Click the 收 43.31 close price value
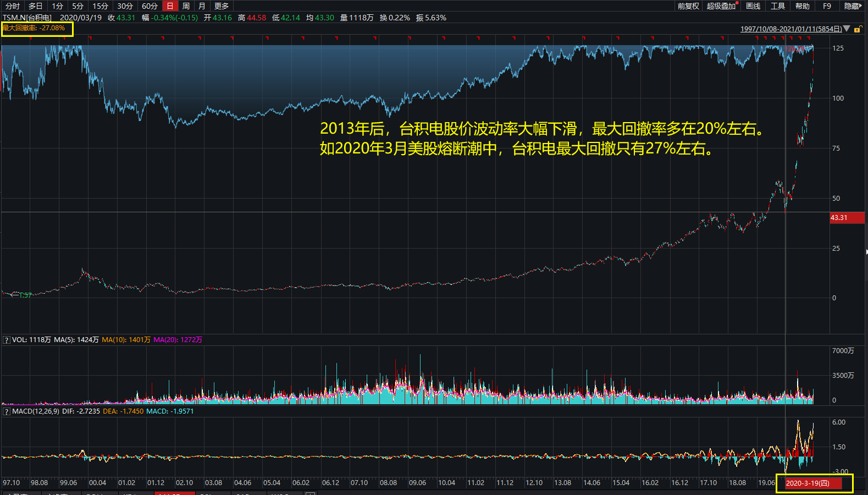Viewport: 868px width, 495px height. coord(121,18)
